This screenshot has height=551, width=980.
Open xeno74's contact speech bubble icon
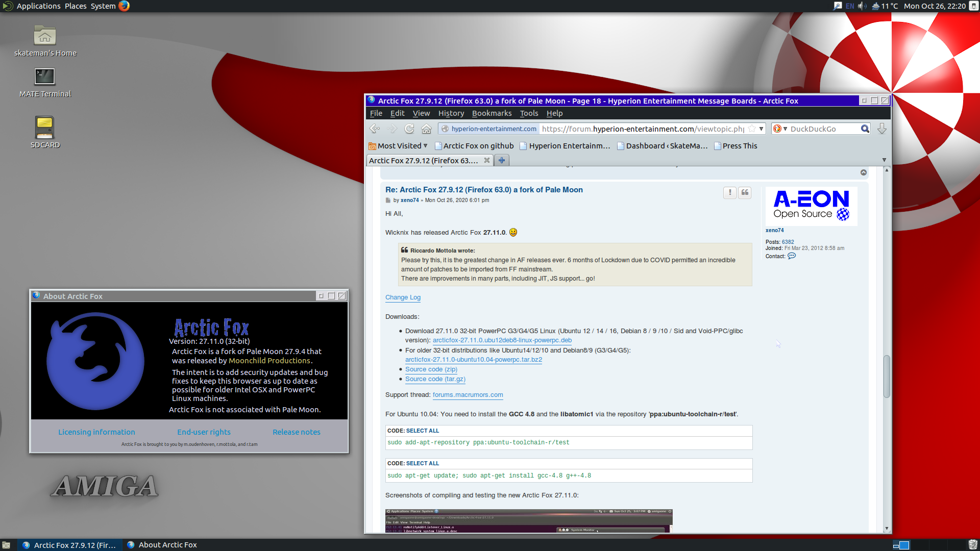coord(792,256)
